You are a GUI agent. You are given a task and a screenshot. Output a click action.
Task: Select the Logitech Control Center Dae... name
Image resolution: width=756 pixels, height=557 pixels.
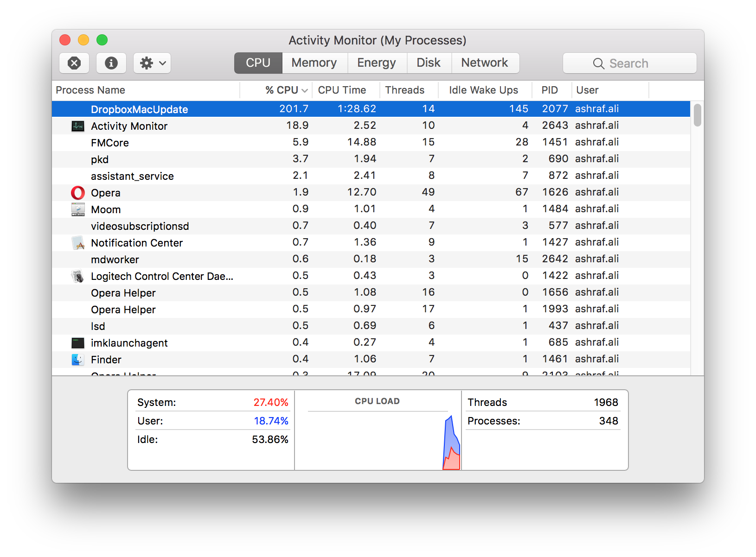[x=162, y=276]
